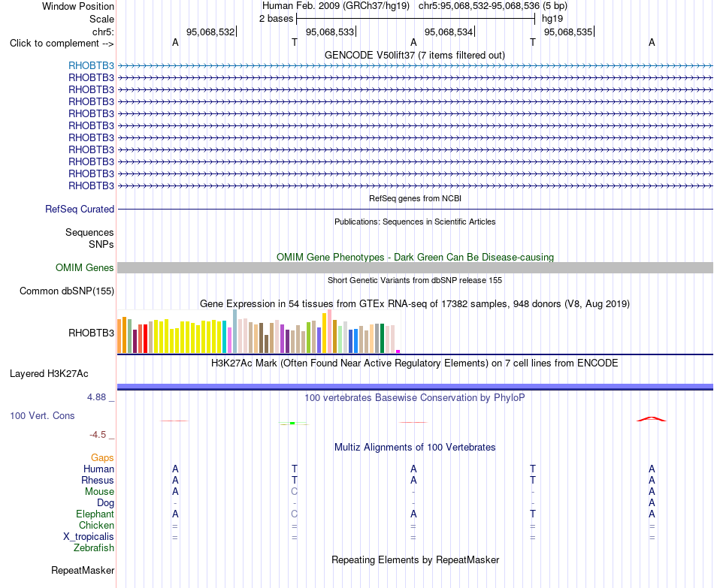Click the 95,068,533 position marker

(x=330, y=32)
